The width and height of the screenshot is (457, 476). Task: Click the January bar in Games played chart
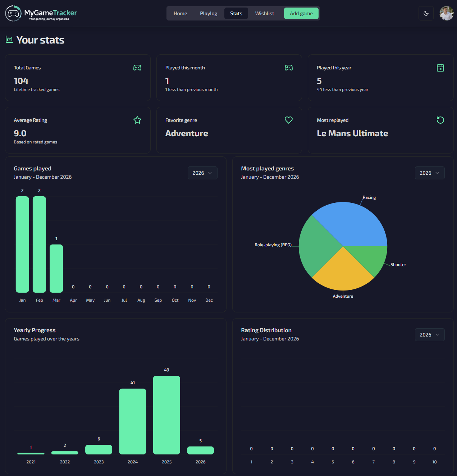coord(22,244)
